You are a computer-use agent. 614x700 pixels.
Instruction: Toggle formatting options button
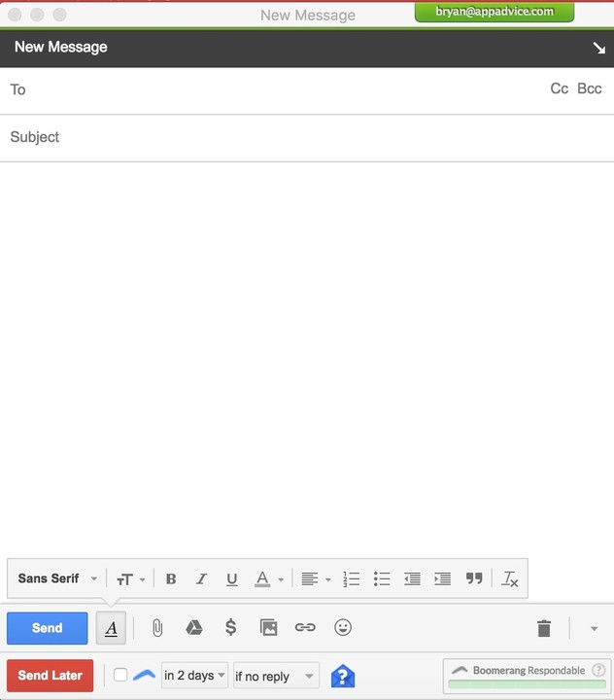111,628
